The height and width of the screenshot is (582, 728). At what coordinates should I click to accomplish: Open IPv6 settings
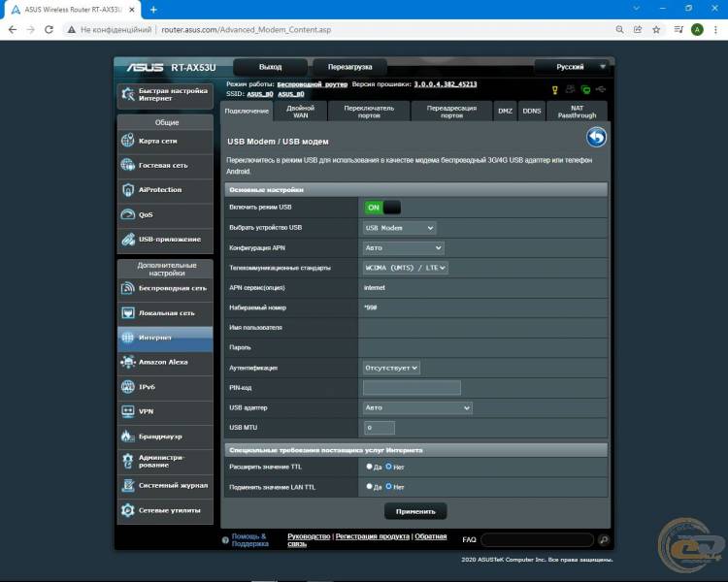[165, 387]
